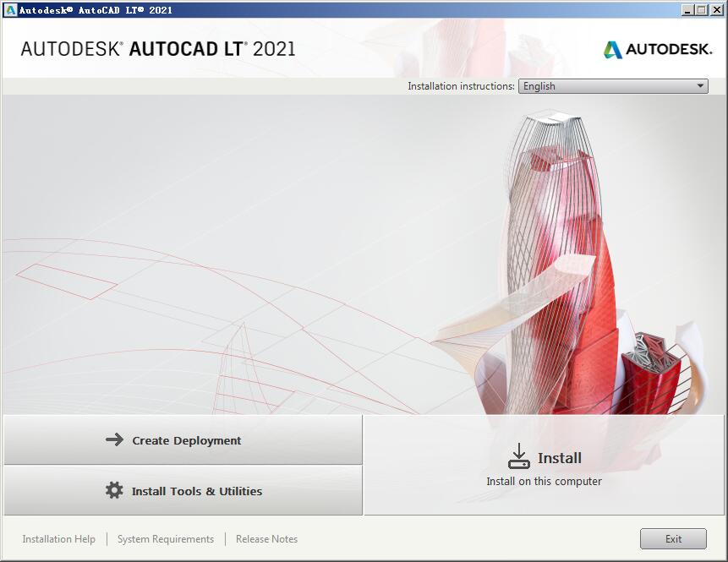Click Install Tools & Utilities button
728x562 pixels.
coord(183,490)
